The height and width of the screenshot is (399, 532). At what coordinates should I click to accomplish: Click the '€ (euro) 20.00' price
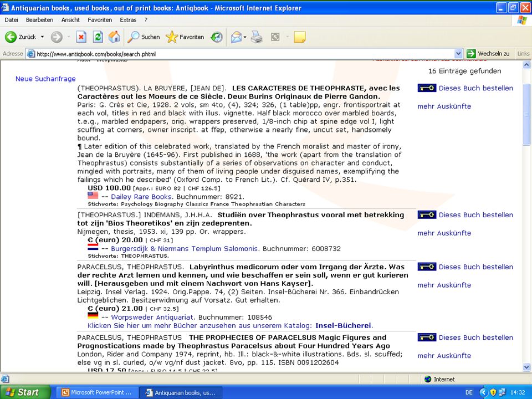[x=115, y=240]
